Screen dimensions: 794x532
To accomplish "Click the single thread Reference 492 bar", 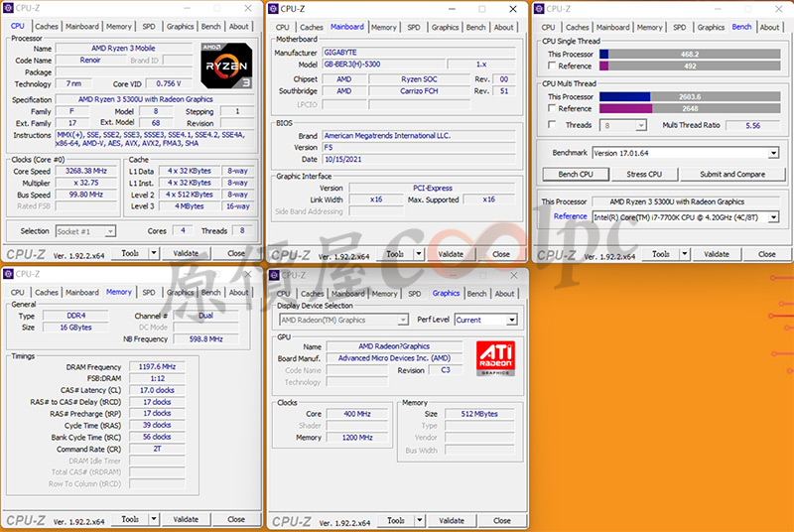I will (690, 66).
